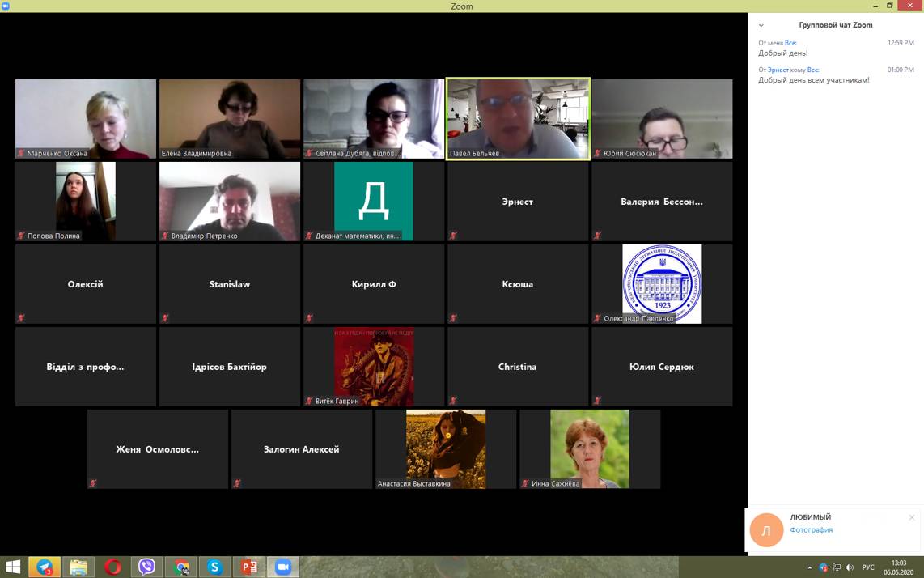Image resolution: width=924 pixels, height=578 pixels.
Task: Click Инна Сажнёва's participant tile
Action: pyautogui.click(x=590, y=448)
